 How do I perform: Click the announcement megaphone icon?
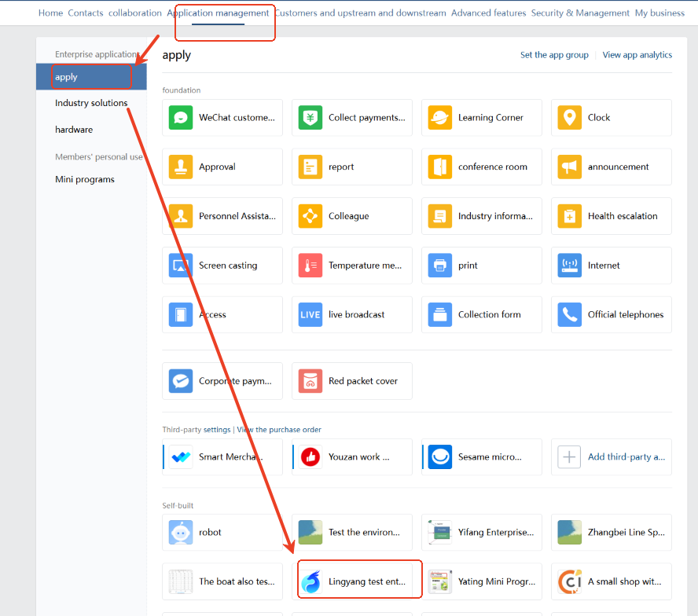(569, 167)
